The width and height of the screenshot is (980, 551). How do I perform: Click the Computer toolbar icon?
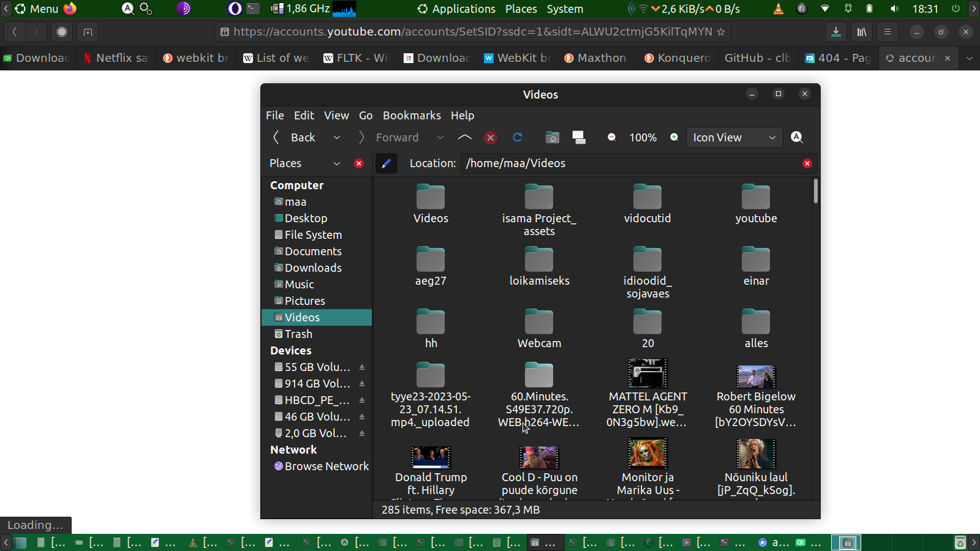click(579, 138)
